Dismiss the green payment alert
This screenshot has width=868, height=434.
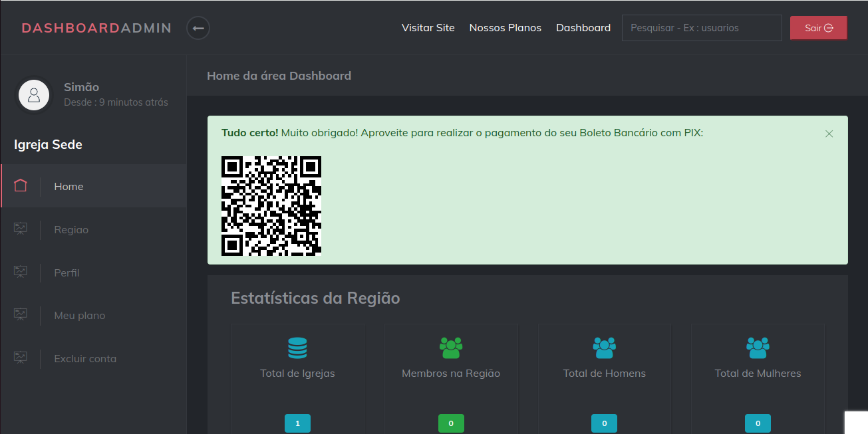[829, 134]
